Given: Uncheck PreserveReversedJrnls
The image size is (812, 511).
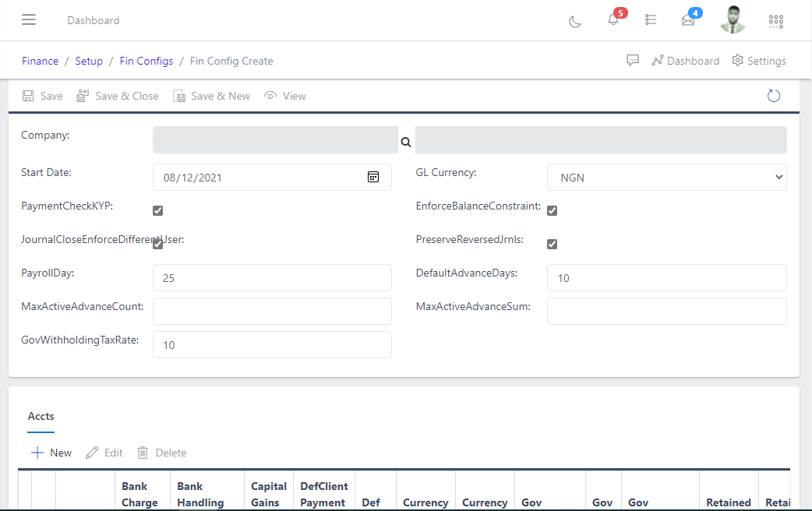Looking at the screenshot, I should coord(553,244).
